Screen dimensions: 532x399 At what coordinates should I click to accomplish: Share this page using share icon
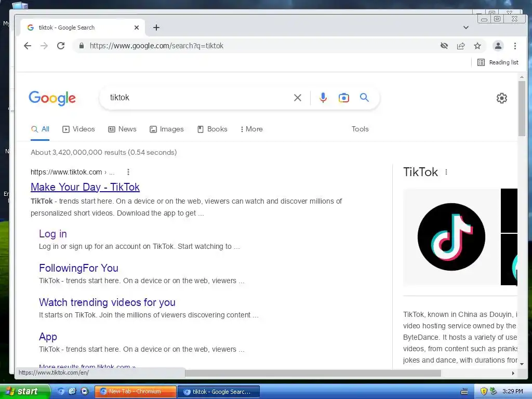pos(461,46)
